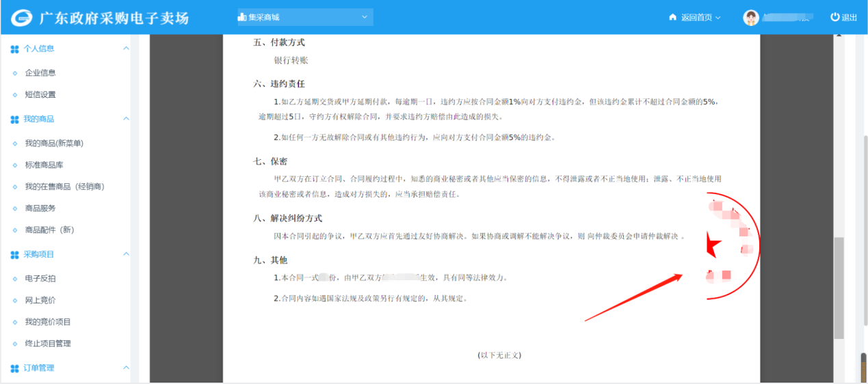Collapse the 个人信息 section chevron
The image size is (868, 384).
[126, 49]
